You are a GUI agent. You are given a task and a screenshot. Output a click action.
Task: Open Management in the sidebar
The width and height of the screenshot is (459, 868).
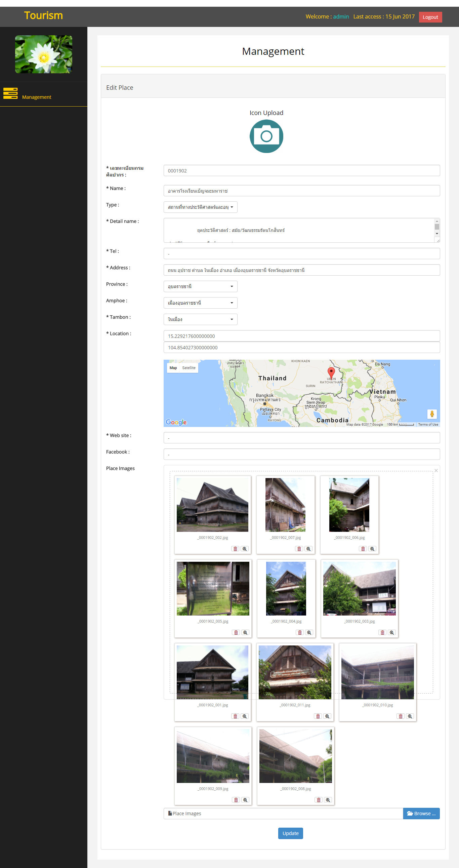point(36,97)
